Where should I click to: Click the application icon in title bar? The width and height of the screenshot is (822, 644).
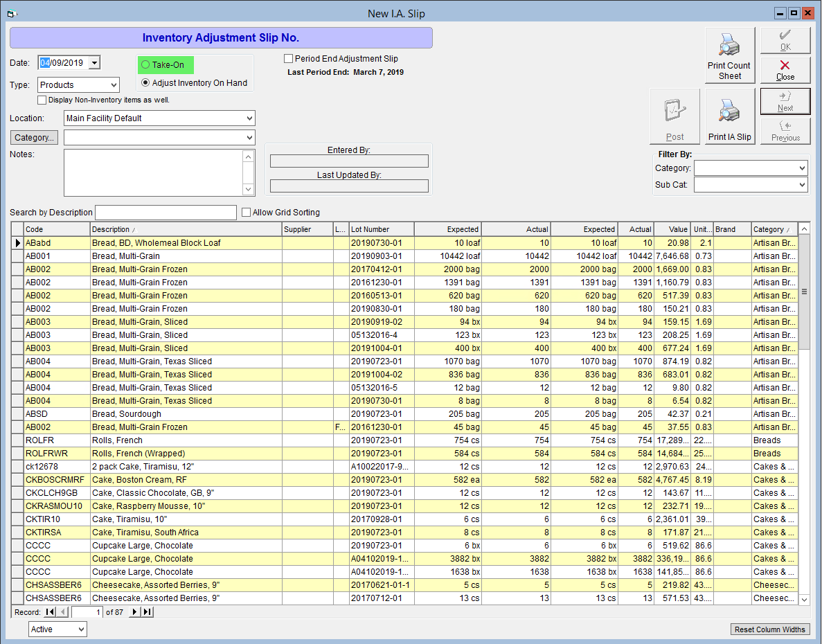click(12, 14)
